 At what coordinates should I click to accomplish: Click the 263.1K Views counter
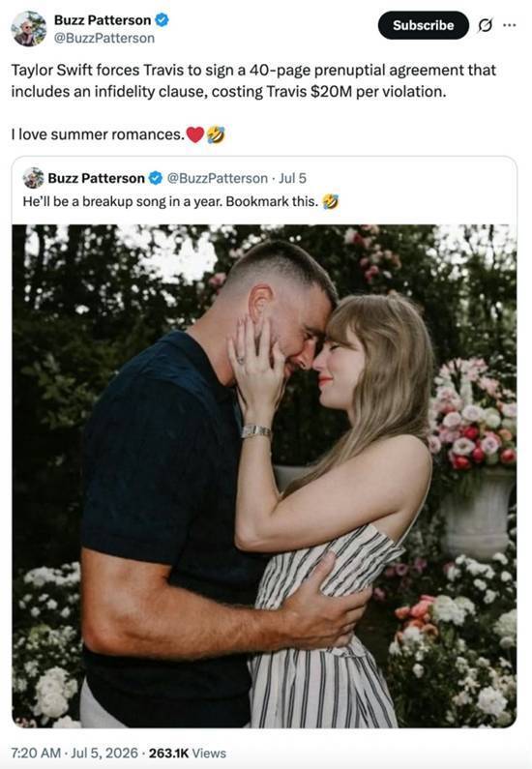(x=188, y=753)
